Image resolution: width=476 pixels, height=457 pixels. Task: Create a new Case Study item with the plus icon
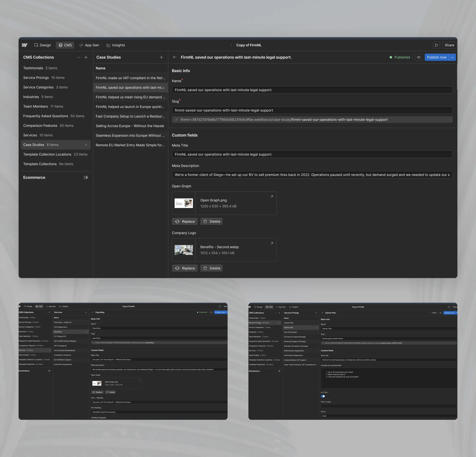[161, 57]
